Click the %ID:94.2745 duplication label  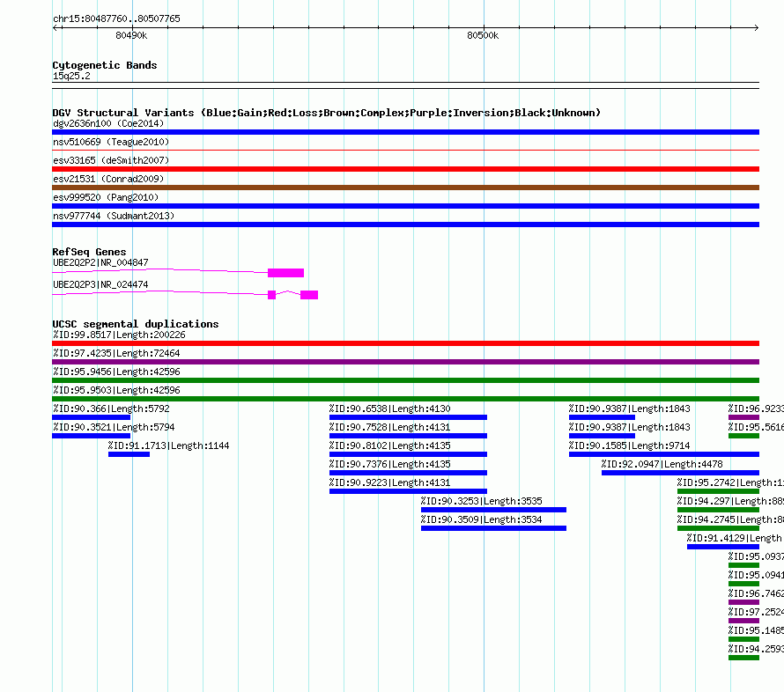[730, 519]
